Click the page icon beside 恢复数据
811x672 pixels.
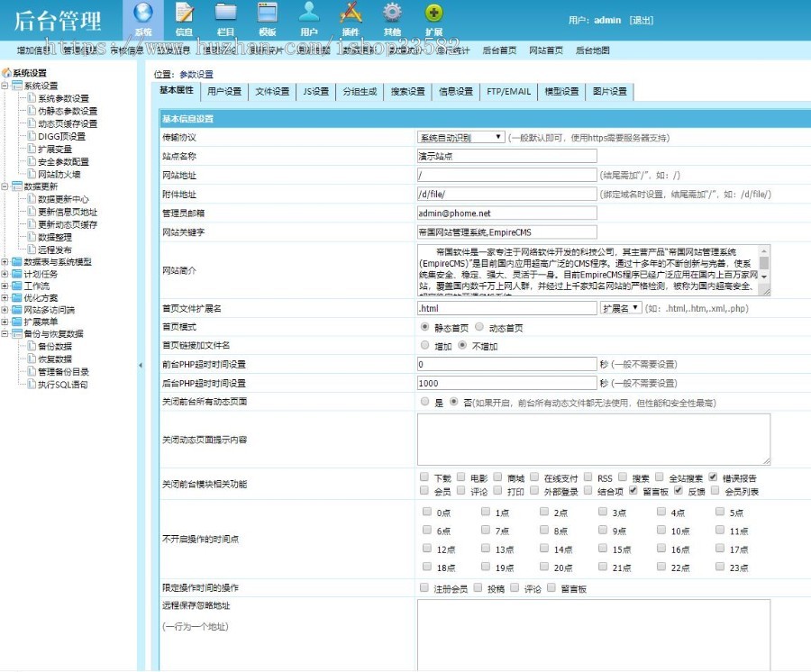32,359
